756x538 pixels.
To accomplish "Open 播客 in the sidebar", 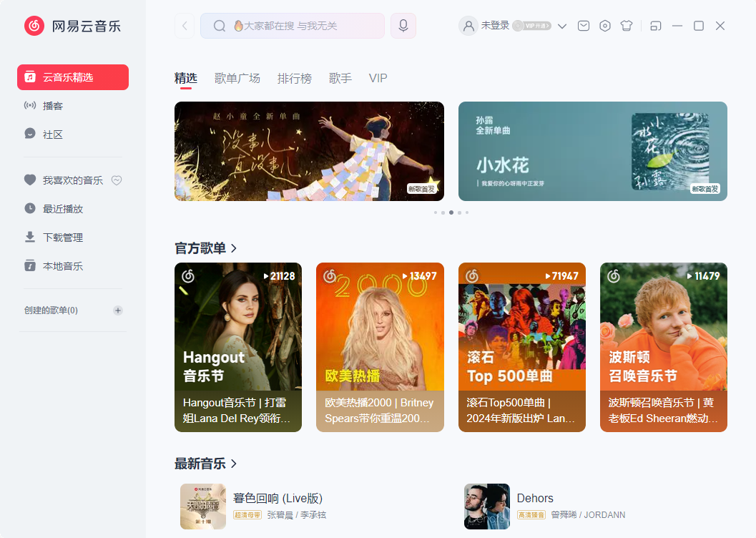I will (73, 106).
